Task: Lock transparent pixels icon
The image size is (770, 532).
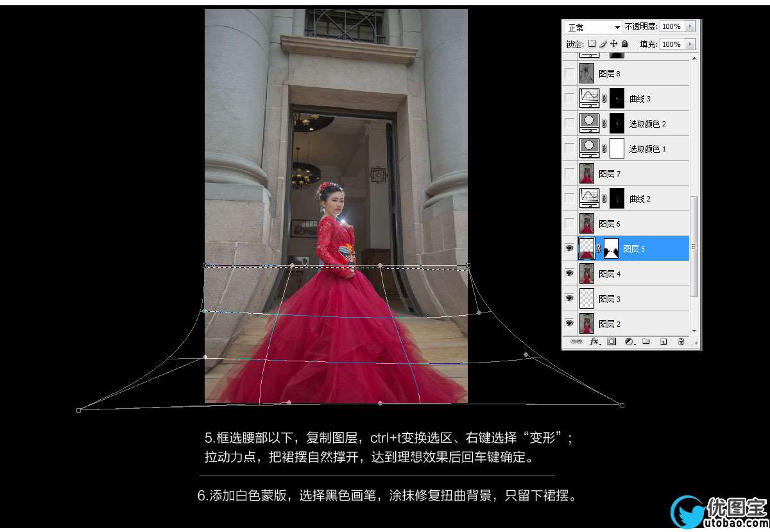Action: click(592, 44)
